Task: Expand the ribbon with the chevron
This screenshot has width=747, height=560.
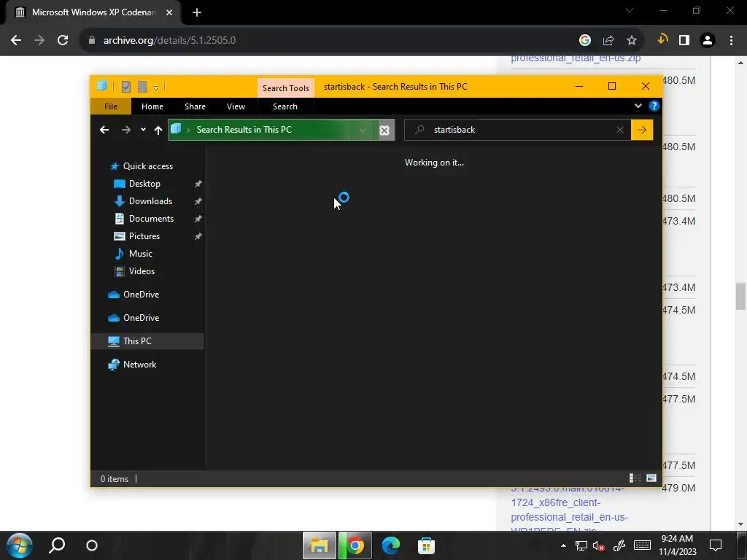Action: (x=638, y=106)
